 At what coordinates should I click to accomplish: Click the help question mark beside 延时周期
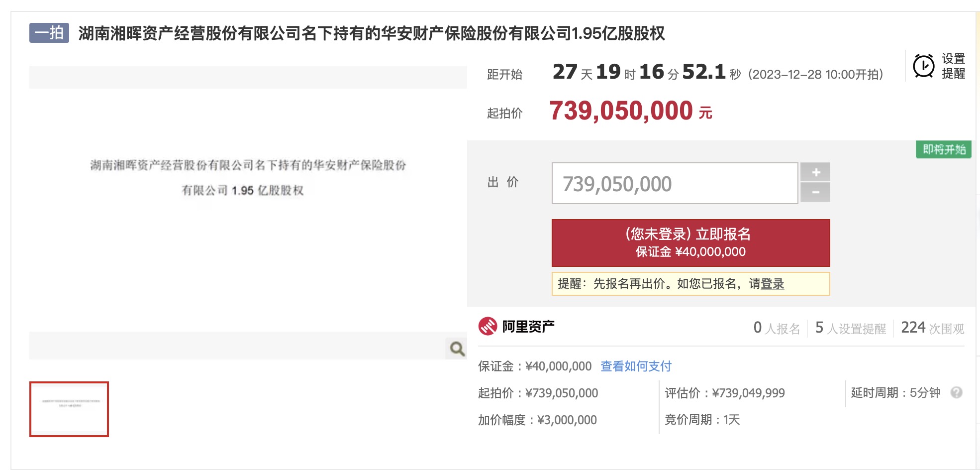pyautogui.click(x=956, y=392)
